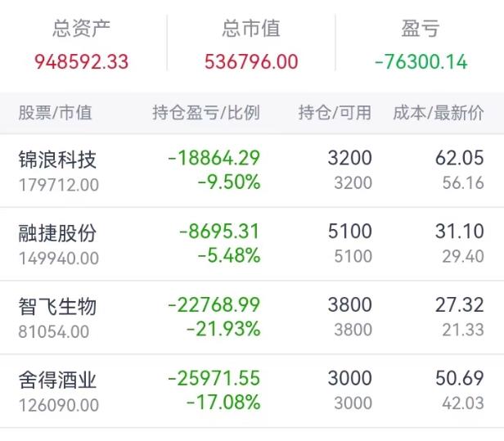Click 锦浪科技 loss amount -18864.29
The height and width of the screenshot is (441, 504).
(214, 159)
